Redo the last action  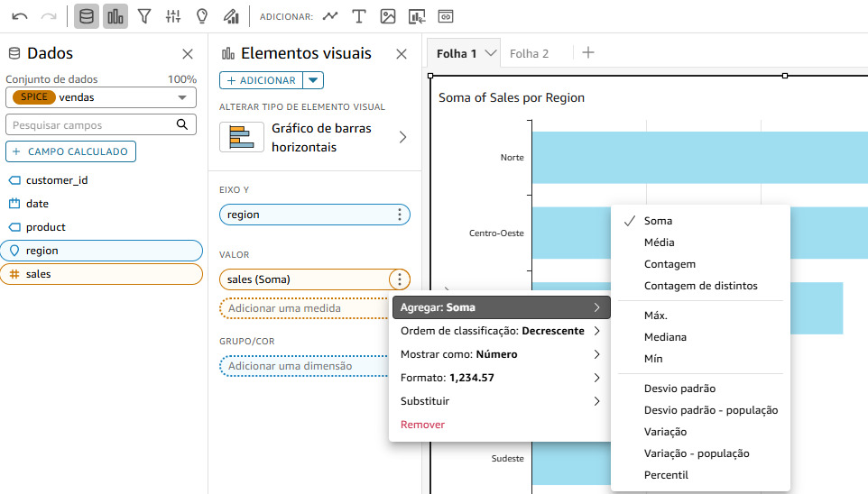coord(49,16)
